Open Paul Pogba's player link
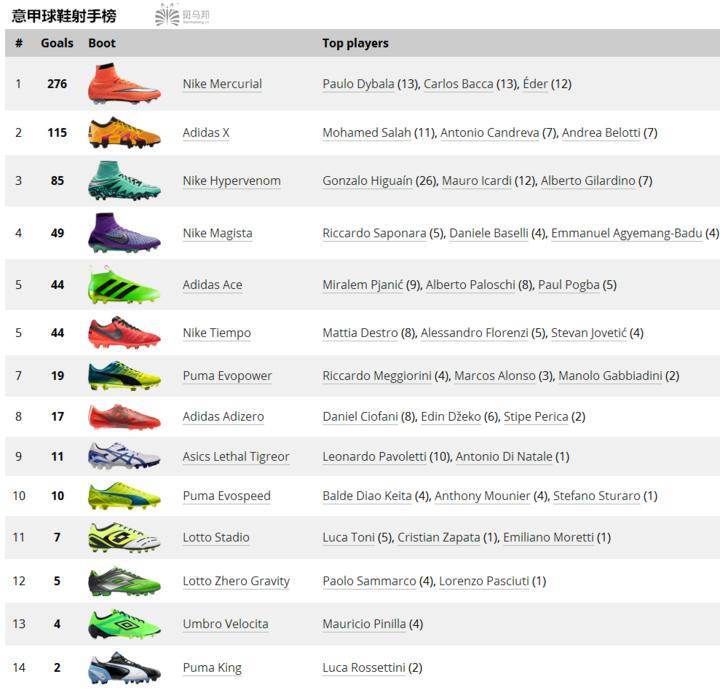This screenshot has width=720, height=690. (569, 285)
